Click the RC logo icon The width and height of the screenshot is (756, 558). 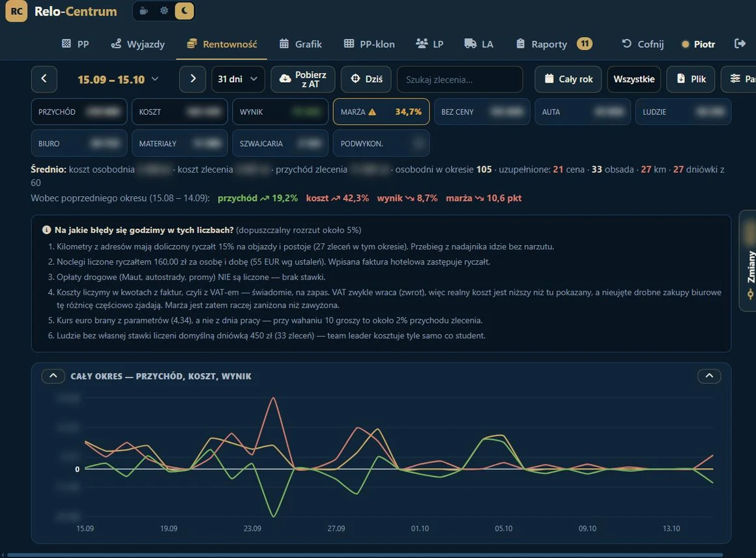pos(16,11)
